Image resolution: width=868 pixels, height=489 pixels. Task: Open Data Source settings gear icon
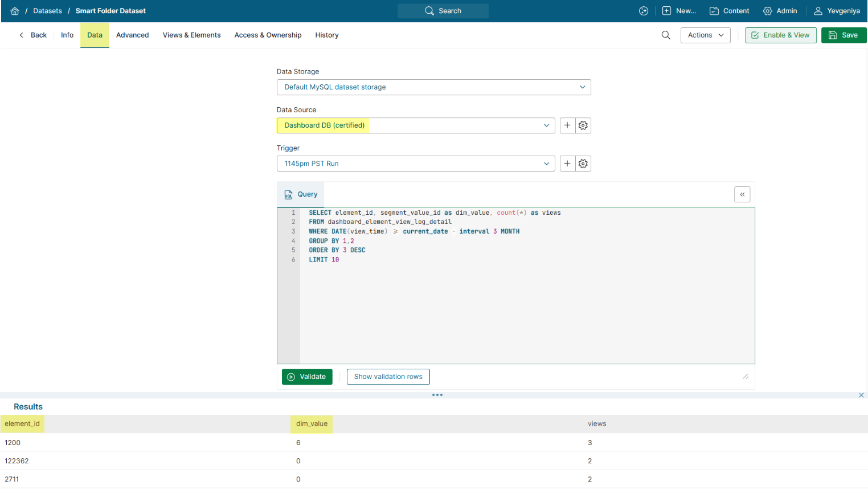pos(583,125)
